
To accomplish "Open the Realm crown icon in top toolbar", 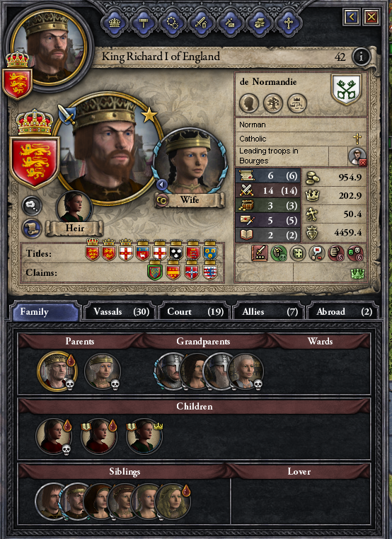I will [114, 23].
